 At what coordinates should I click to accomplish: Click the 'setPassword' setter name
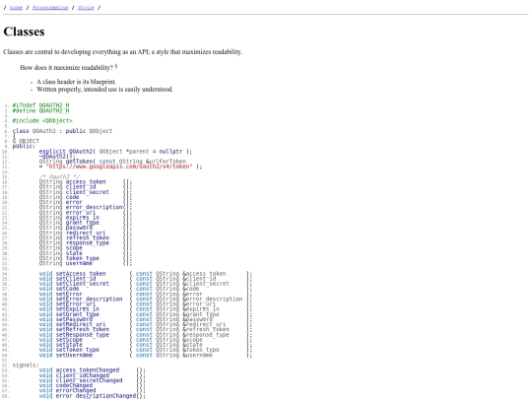point(74,319)
